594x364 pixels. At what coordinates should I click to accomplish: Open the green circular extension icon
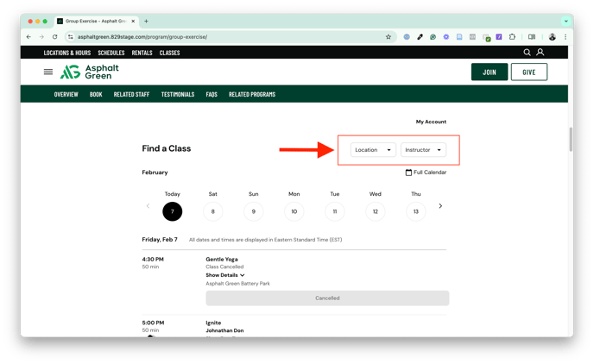pos(433,37)
